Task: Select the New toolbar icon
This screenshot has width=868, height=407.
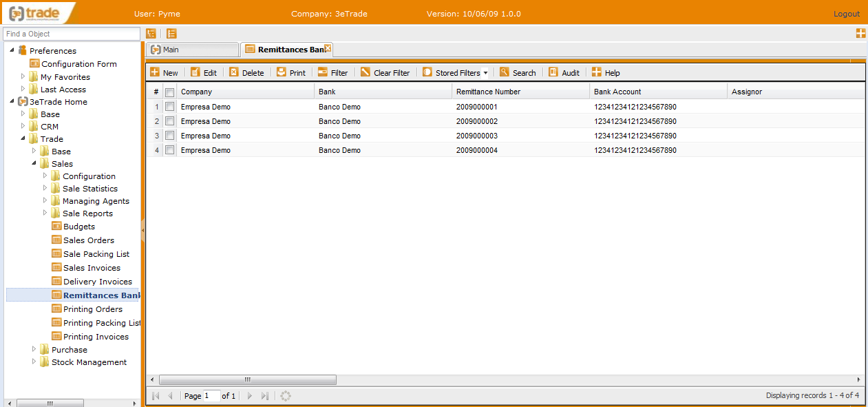Action: click(x=165, y=72)
